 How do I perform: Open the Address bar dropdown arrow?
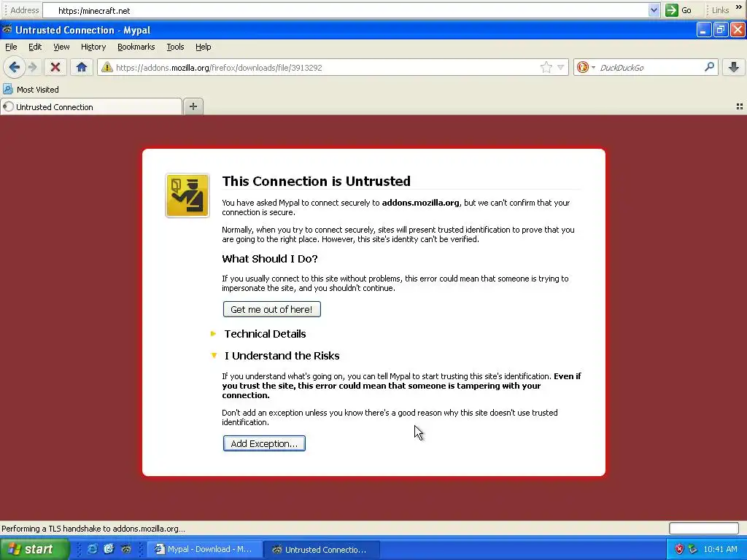click(654, 10)
